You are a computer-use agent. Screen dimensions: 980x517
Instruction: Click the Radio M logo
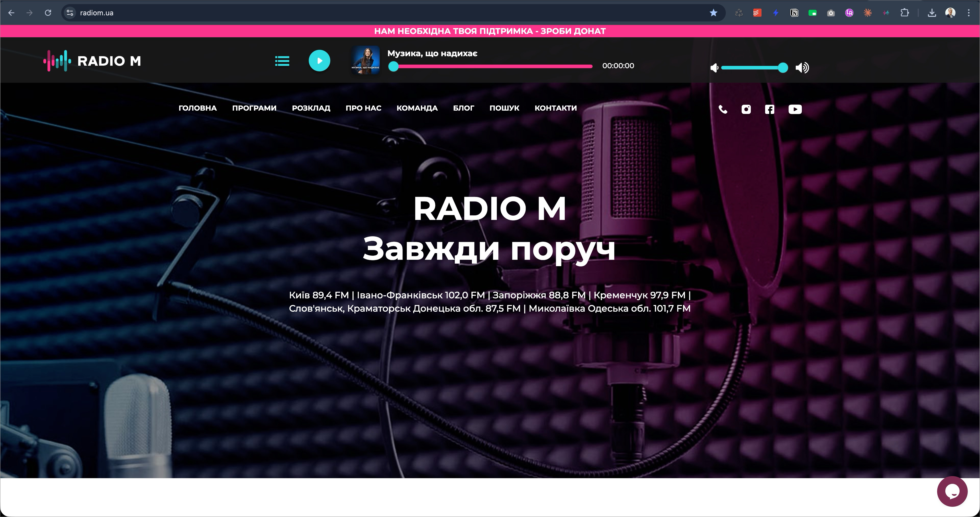tap(92, 61)
